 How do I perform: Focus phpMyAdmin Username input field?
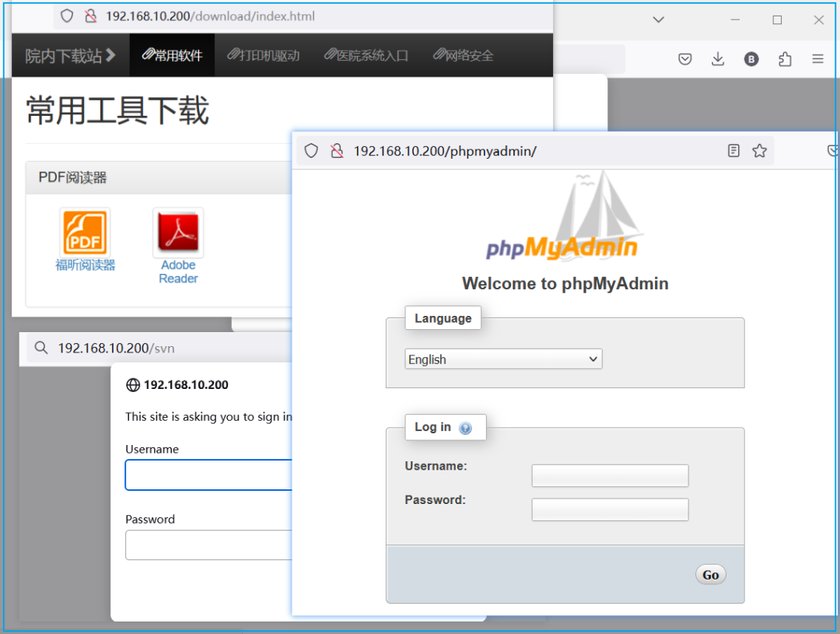(610, 475)
